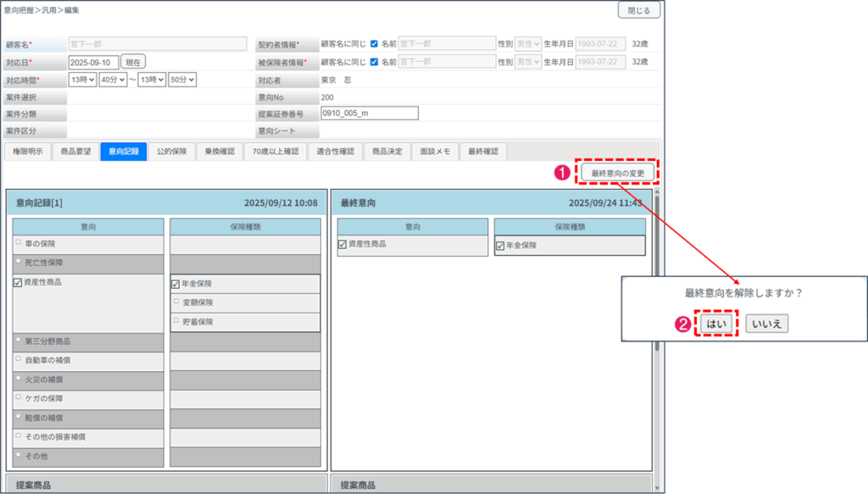Confirm the dialog with はい
Screen dimensions: 868x499
tap(716, 324)
